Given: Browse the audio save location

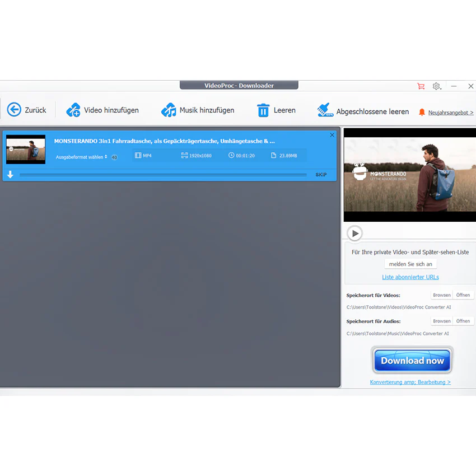Looking at the screenshot, I should (x=442, y=321).
